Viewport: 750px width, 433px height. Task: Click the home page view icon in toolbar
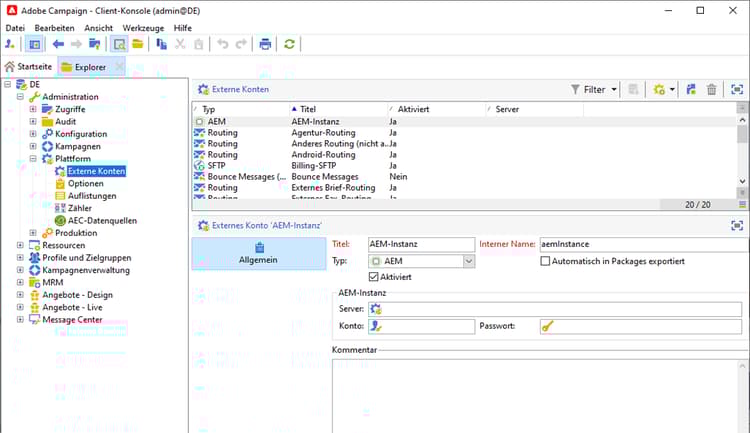pos(34,44)
